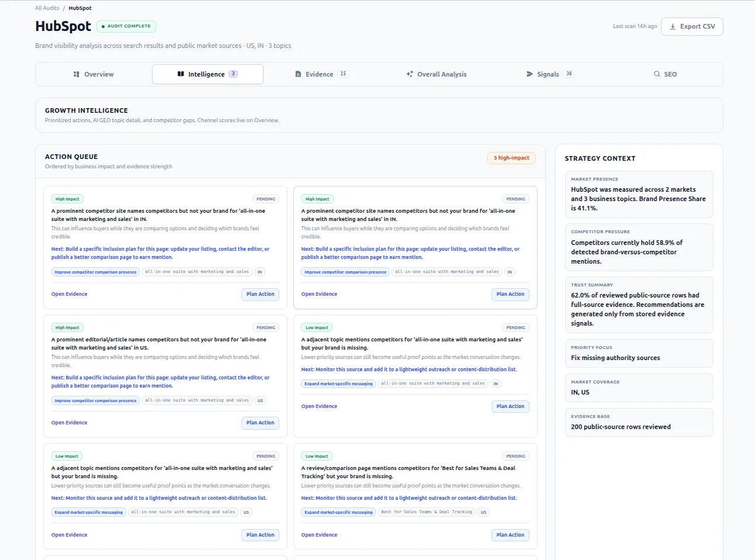Click 'Fix missing authority sources' priority focus
The image size is (755, 560).
click(x=615, y=358)
